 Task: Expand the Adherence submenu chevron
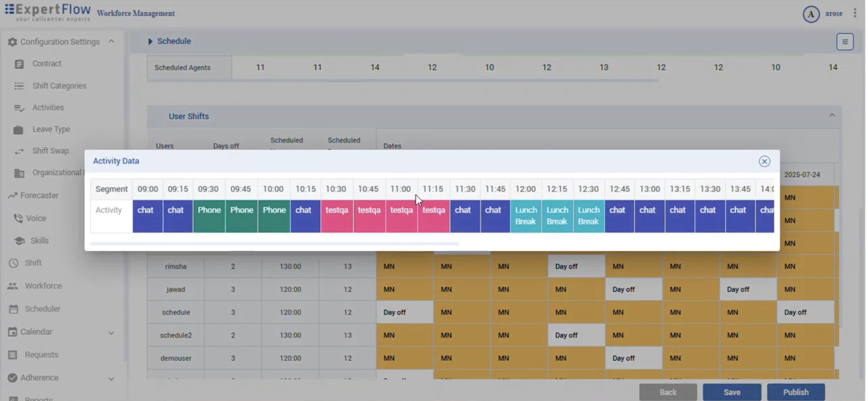(x=111, y=379)
